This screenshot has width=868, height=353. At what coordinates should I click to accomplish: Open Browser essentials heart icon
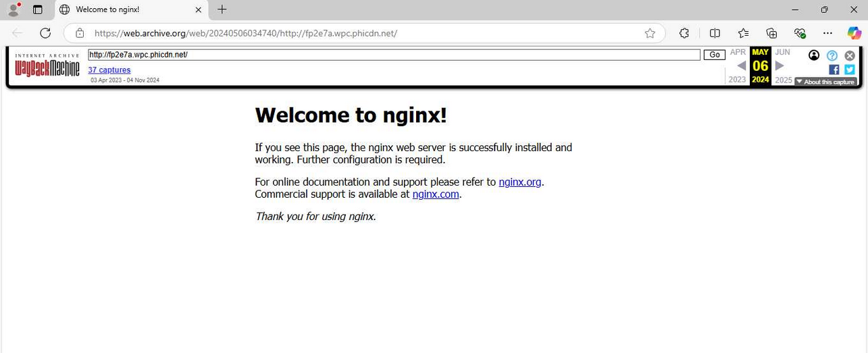coord(800,33)
